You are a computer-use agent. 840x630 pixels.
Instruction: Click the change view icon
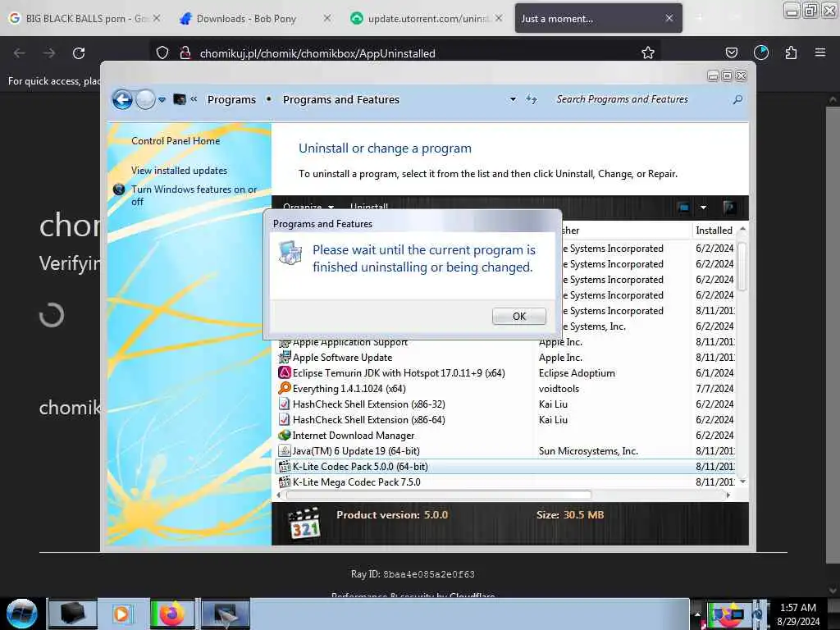(683, 208)
